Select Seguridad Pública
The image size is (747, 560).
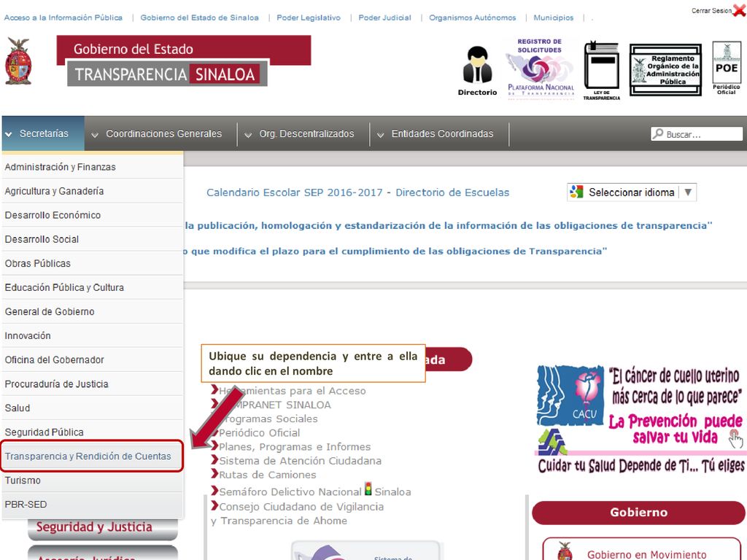(x=93, y=432)
